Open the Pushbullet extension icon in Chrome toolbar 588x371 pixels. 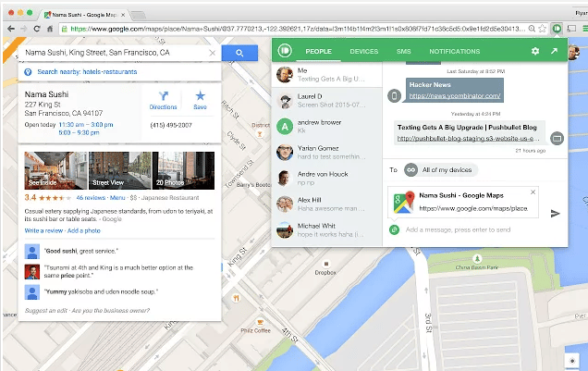[558, 30]
